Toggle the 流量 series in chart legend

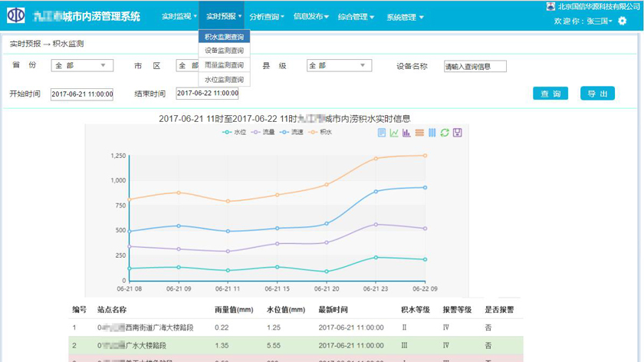(x=263, y=133)
